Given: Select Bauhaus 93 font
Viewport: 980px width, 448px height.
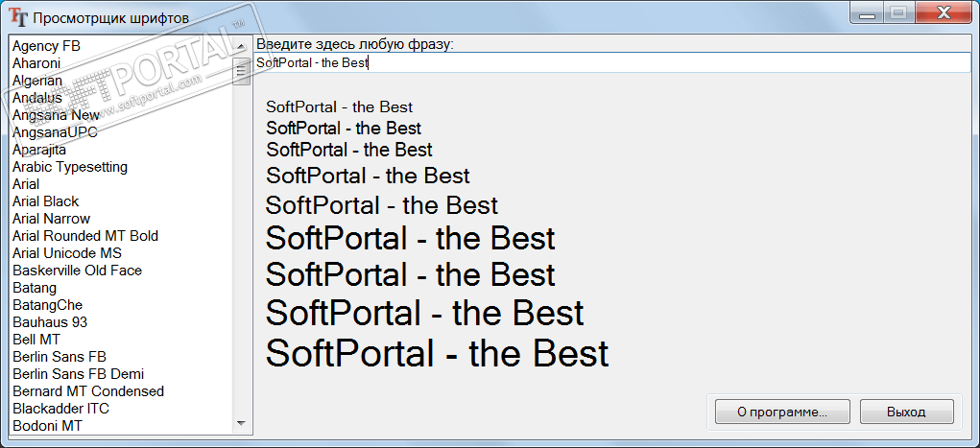Looking at the screenshot, I should coord(50,322).
